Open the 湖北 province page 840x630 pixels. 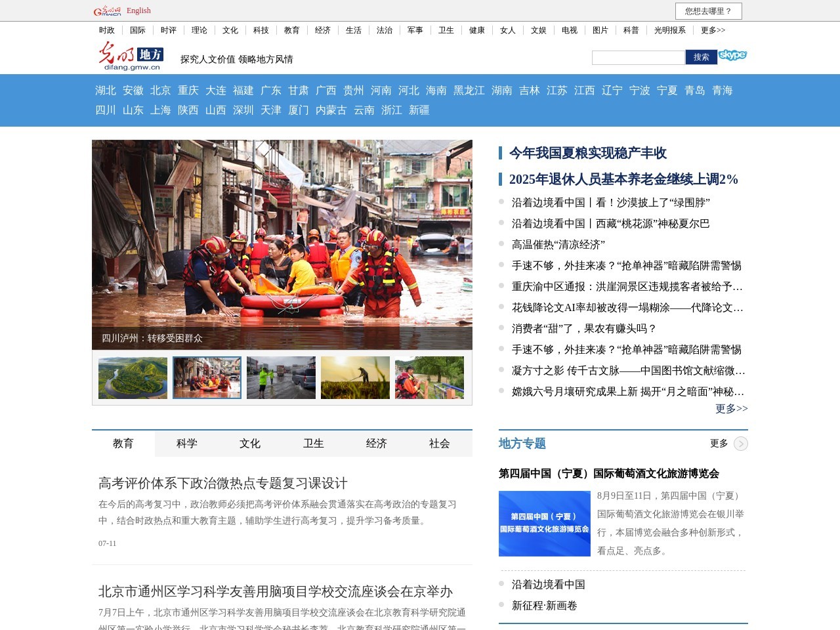click(100, 91)
